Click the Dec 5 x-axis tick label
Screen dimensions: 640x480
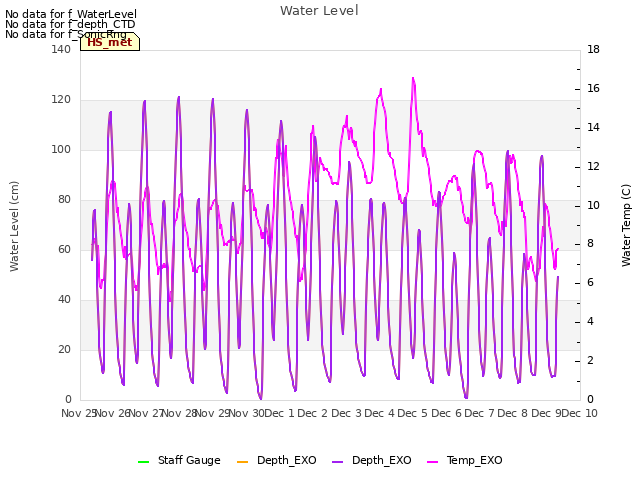pyautogui.click(x=413, y=413)
